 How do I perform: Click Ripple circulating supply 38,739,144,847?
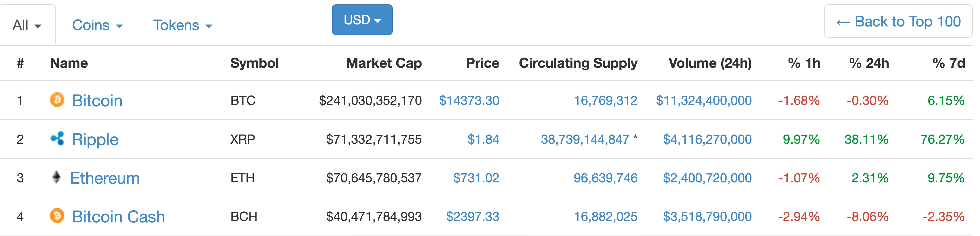click(585, 139)
